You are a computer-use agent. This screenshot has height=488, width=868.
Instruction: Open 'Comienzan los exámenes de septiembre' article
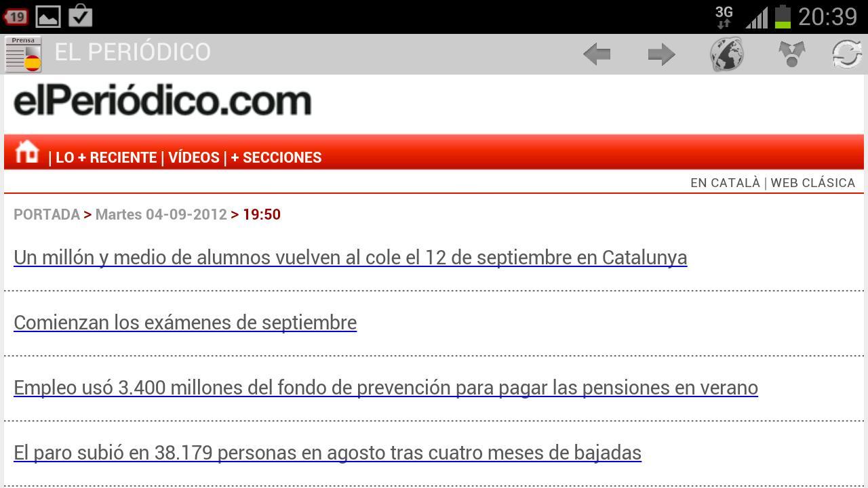click(x=185, y=323)
